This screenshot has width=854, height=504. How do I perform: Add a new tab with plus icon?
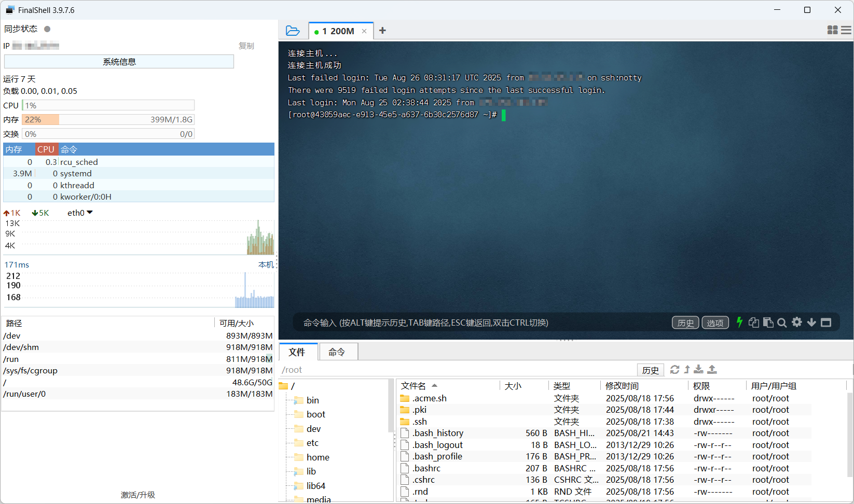pos(382,31)
